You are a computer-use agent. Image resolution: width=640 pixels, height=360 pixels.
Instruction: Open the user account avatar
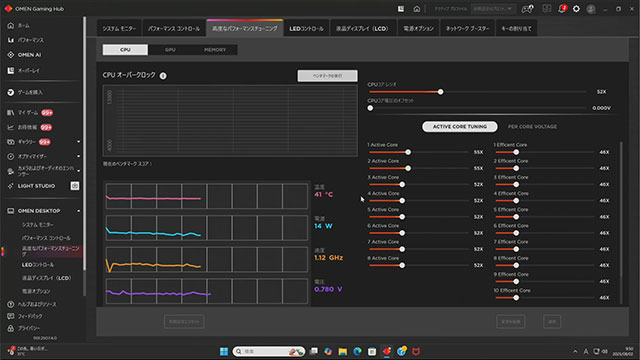(x=591, y=9)
